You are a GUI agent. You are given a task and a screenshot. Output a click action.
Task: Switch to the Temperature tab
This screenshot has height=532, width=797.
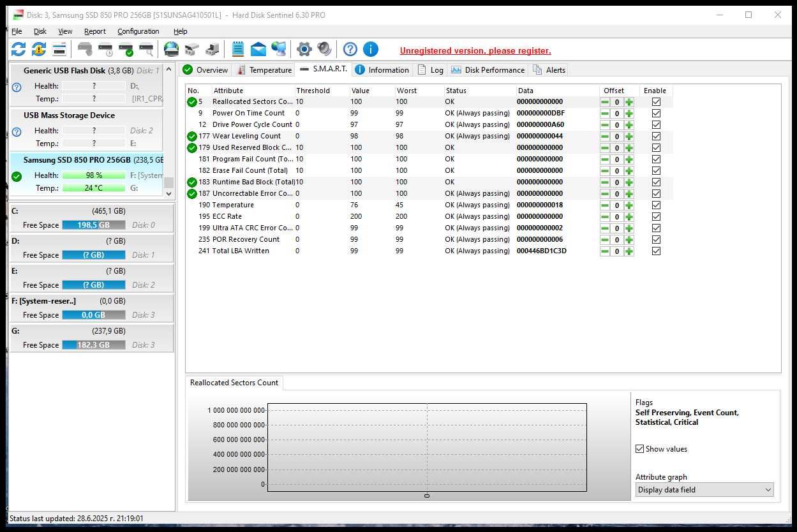pos(264,70)
